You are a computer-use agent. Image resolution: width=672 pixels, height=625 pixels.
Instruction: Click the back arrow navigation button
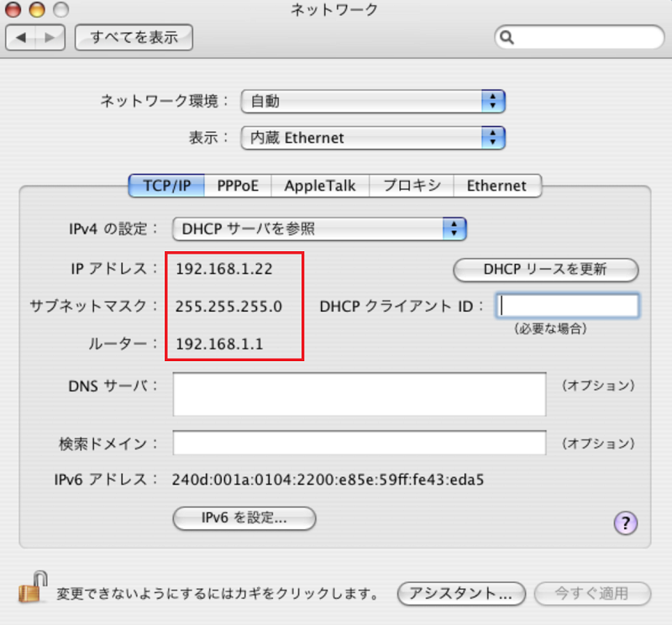[x=20, y=38]
